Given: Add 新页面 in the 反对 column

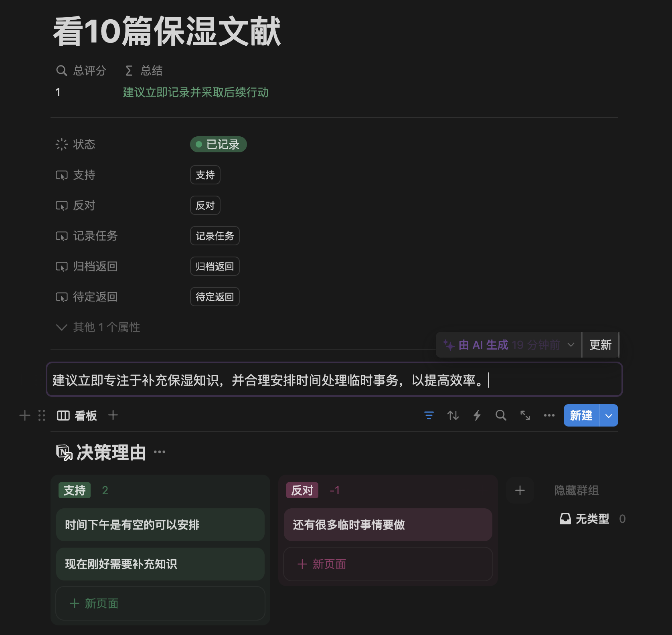Looking at the screenshot, I should click(388, 564).
